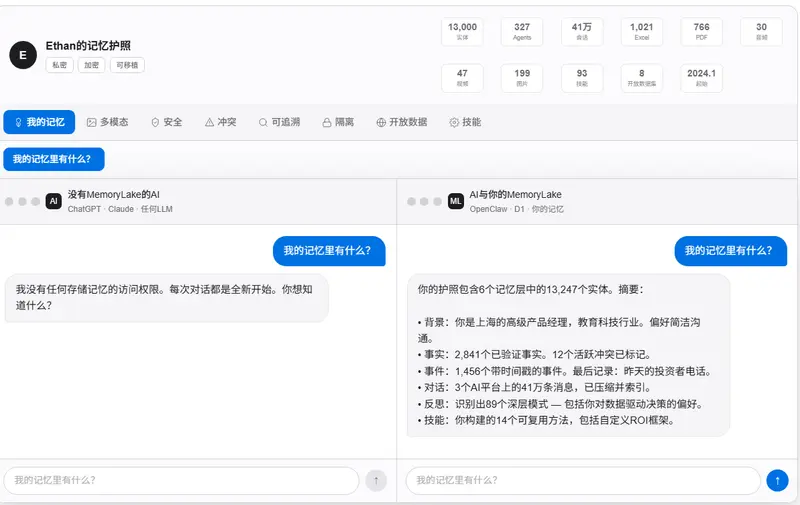Click the 766 PDF stat card

pyautogui.click(x=702, y=32)
